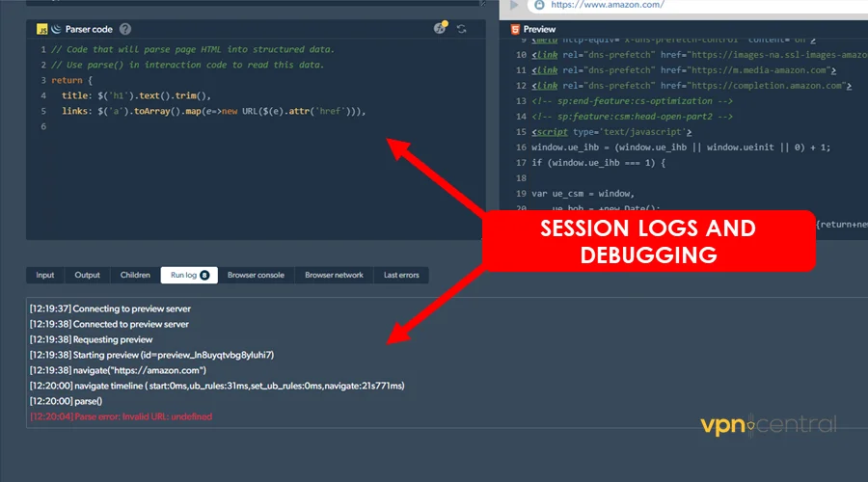Click Preview line 11 m.media-amazon.com link
This screenshot has height=482, width=868.
684,70
